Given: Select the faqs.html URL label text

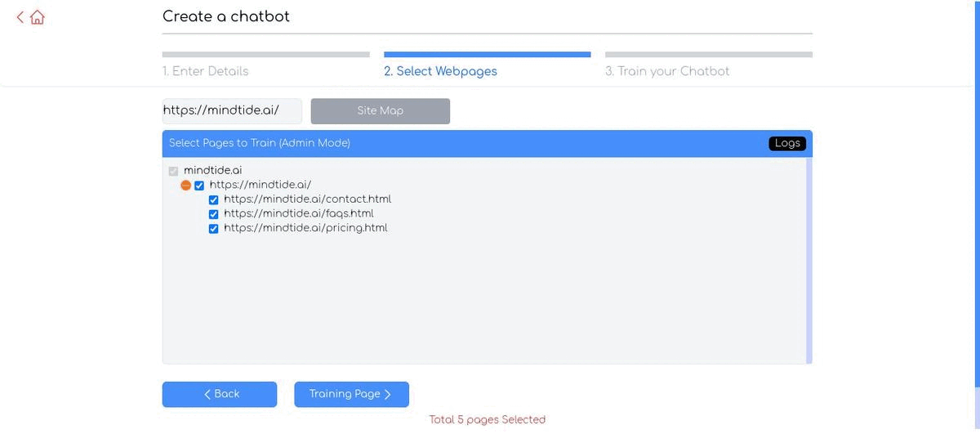Looking at the screenshot, I should 298,214.
